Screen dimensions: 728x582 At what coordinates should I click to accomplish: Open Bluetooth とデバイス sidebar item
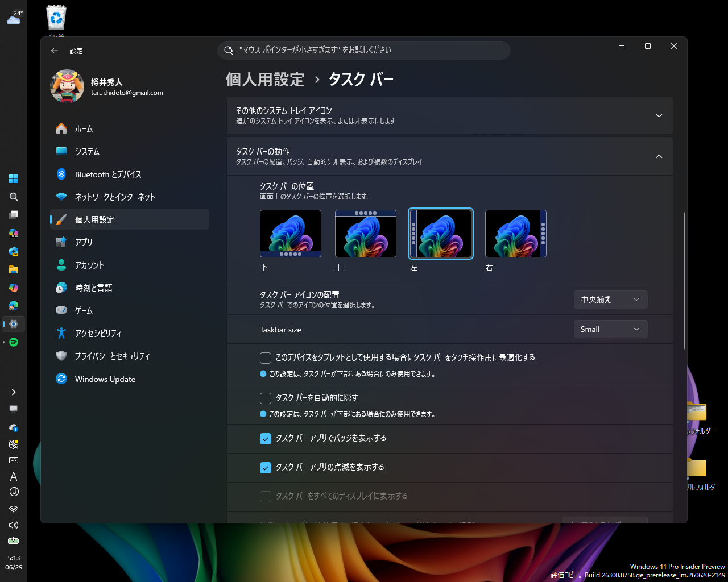130,174
